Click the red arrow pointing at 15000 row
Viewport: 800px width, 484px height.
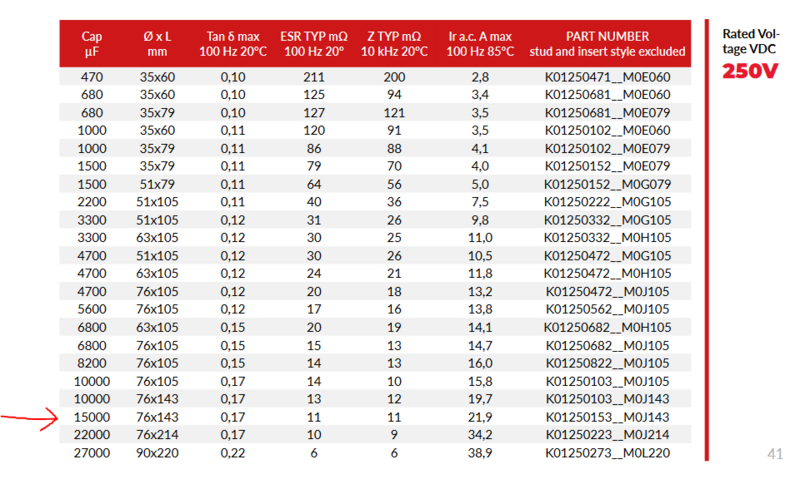pyautogui.click(x=30, y=419)
